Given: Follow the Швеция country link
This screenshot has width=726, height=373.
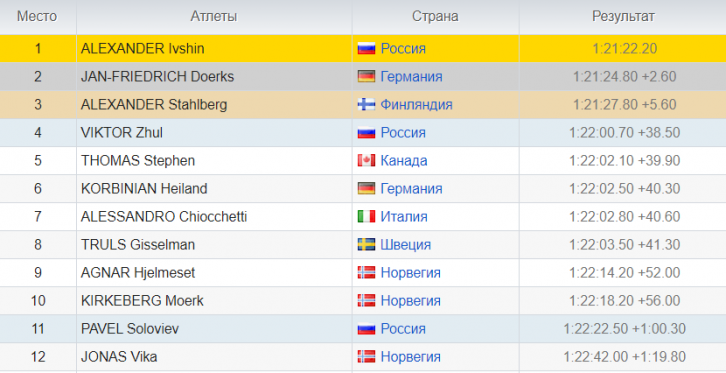Looking at the screenshot, I should point(406,245).
